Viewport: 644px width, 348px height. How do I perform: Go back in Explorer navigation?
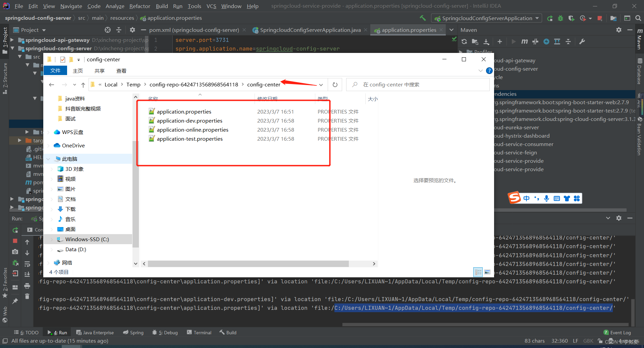pyautogui.click(x=52, y=85)
